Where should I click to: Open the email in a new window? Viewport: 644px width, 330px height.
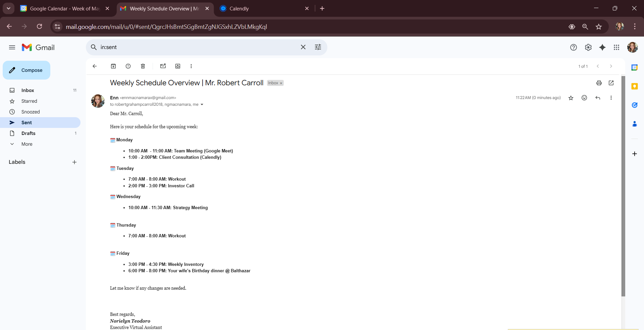click(x=611, y=83)
